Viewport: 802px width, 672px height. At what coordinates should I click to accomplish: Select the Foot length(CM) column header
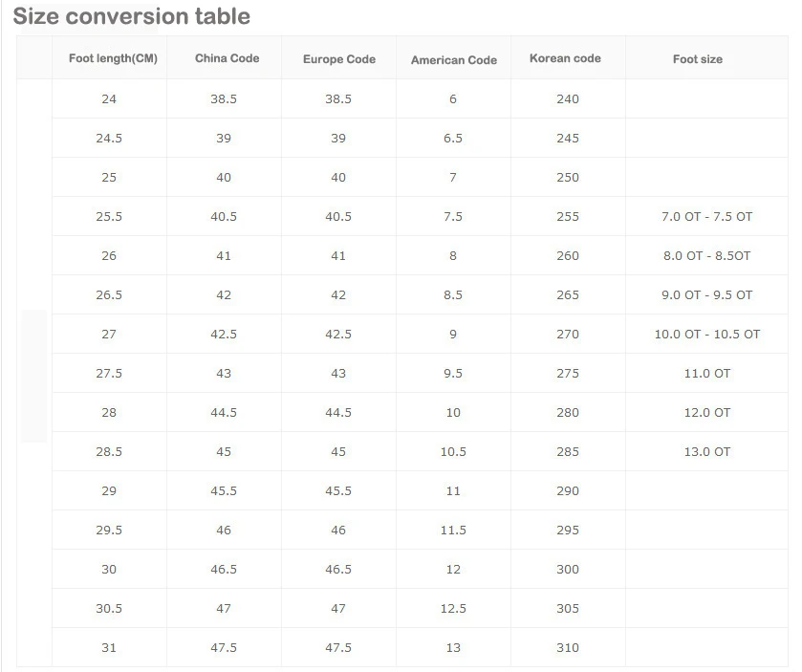(113, 58)
